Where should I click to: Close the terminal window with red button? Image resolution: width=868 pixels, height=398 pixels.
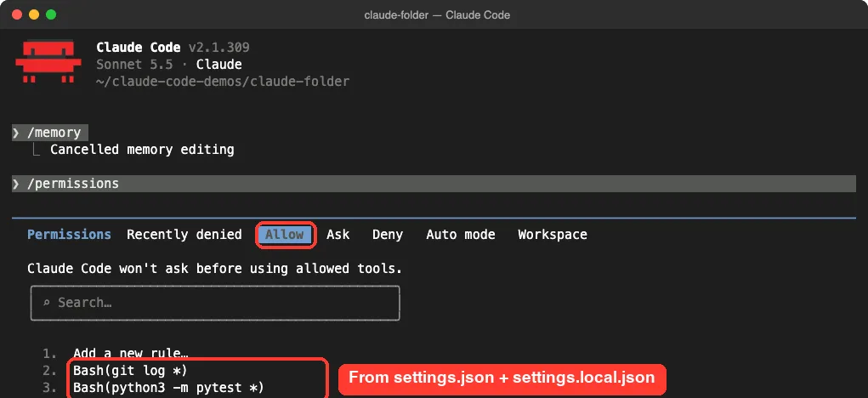coord(17,15)
